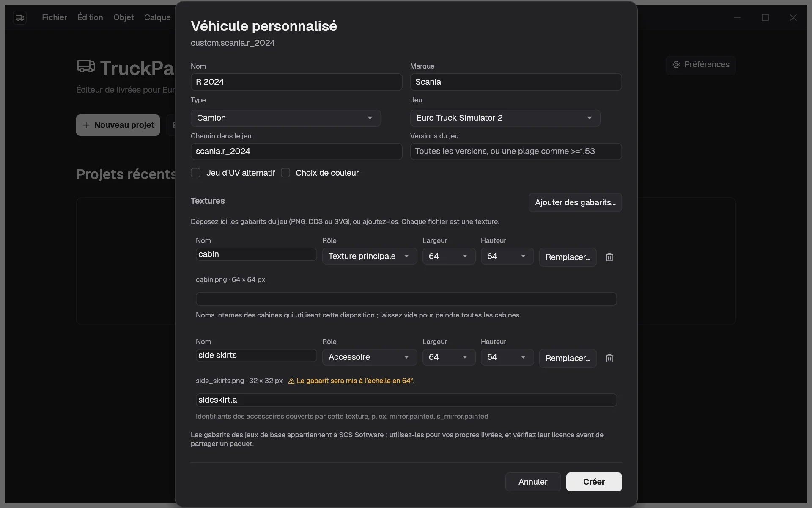Edit the side skirts texture name field
The width and height of the screenshot is (812, 508).
tap(256, 355)
